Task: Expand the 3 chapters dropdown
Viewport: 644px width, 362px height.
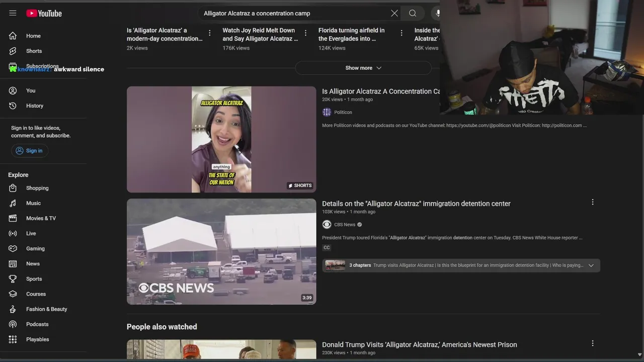Action: click(591, 265)
